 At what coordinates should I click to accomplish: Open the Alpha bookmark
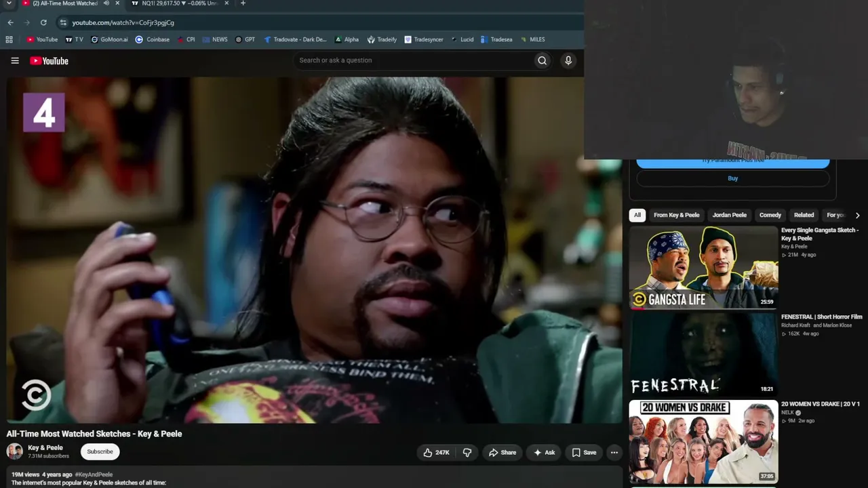[347, 39]
